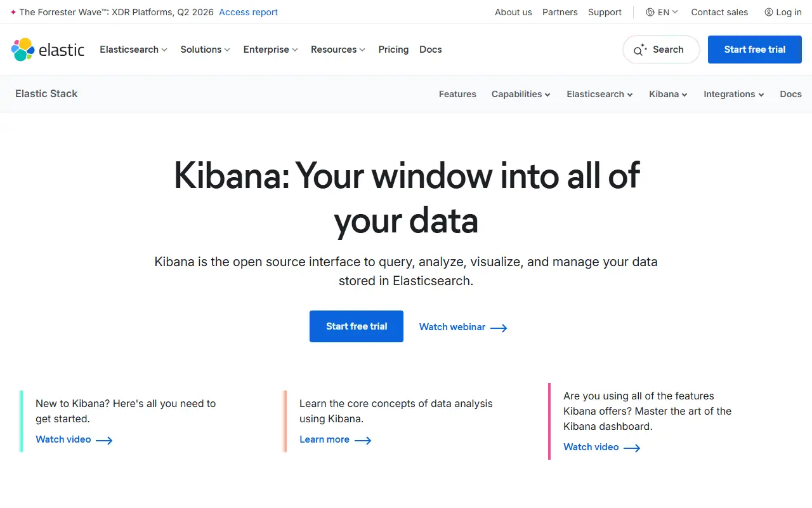812x508 pixels.
Task: Open the Support link
Action: [x=605, y=12]
